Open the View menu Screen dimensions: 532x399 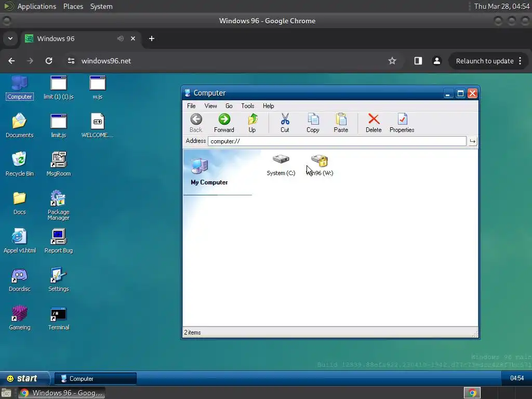pyautogui.click(x=211, y=106)
